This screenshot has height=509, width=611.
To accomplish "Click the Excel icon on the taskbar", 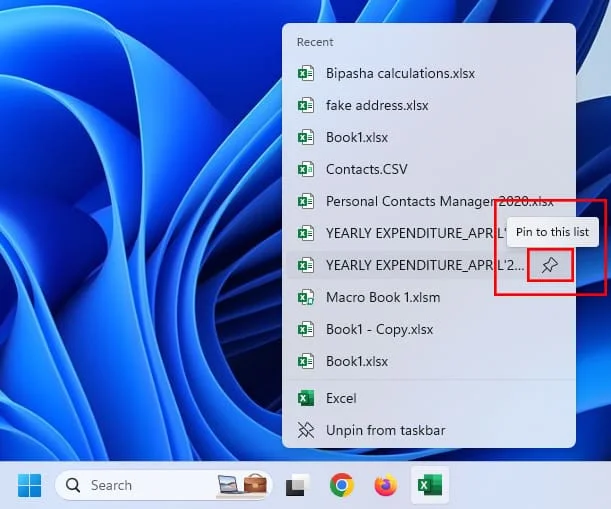I will (x=430, y=485).
